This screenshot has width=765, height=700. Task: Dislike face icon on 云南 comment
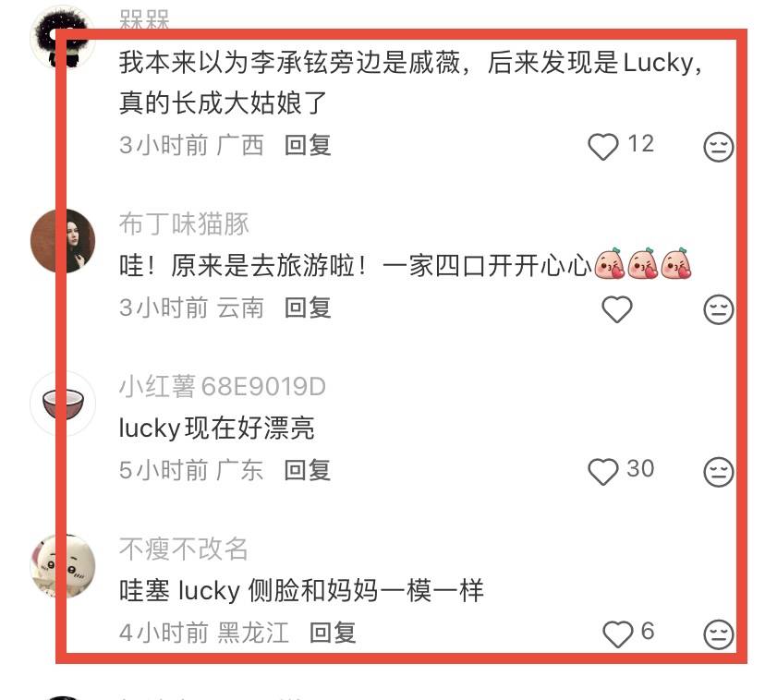point(718,308)
